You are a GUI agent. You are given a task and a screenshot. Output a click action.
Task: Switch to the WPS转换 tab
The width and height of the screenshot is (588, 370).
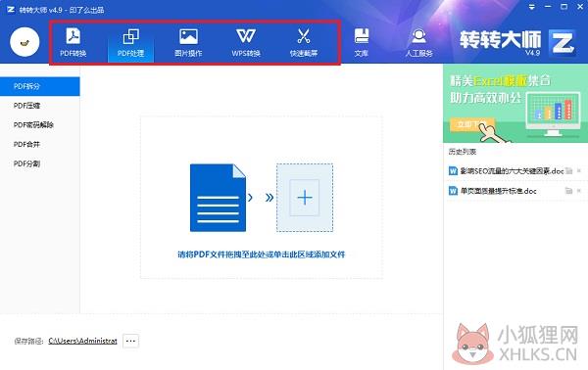pyautogui.click(x=246, y=42)
